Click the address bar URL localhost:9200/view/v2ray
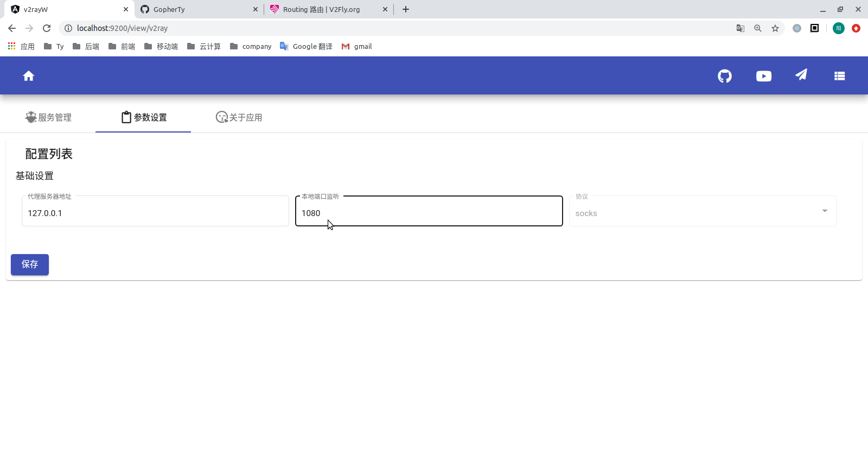Image resolution: width=868 pixels, height=474 pixels. point(122,28)
